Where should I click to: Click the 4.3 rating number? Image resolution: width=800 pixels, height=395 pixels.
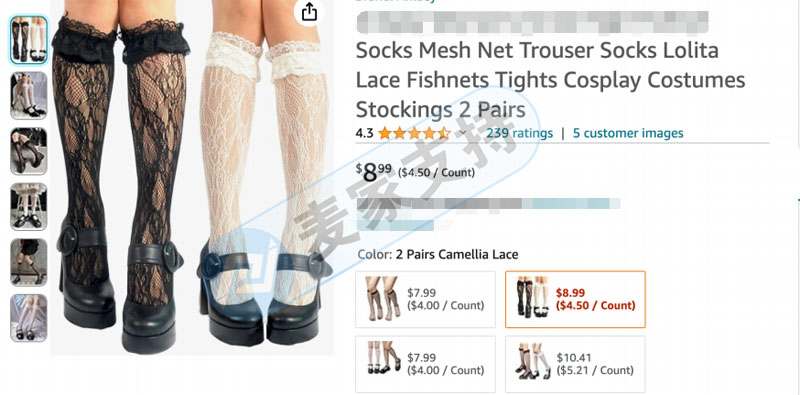364,134
